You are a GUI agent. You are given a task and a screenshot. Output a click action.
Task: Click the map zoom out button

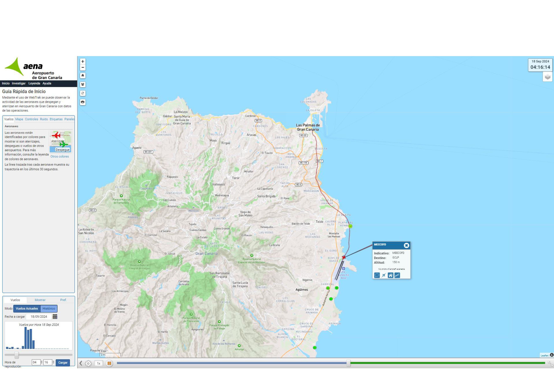pos(83,67)
